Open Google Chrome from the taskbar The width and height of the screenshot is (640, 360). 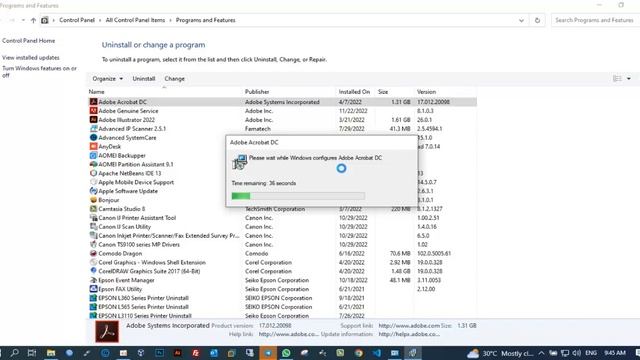[358, 353]
